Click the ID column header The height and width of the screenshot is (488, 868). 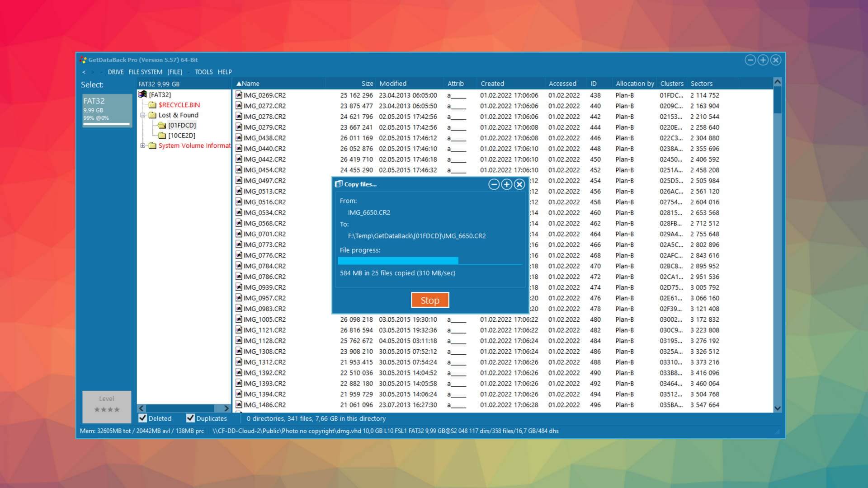click(599, 84)
